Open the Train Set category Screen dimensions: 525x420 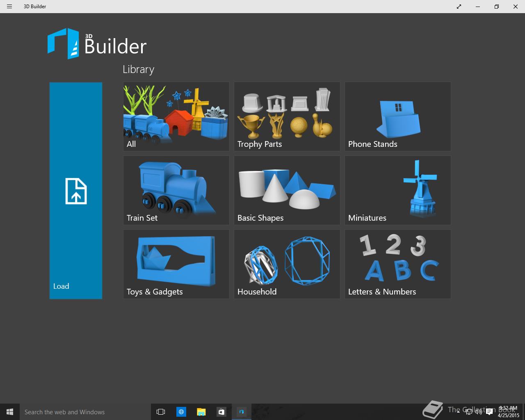(176, 190)
